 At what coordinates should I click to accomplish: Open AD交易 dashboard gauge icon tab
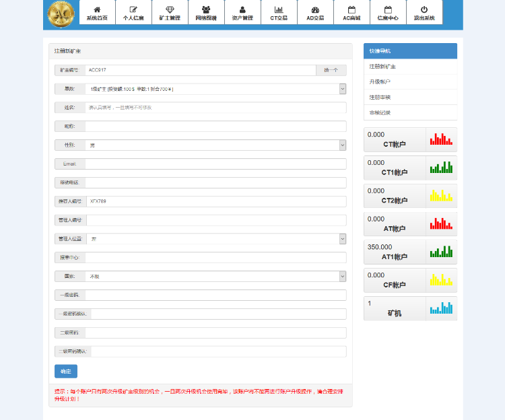click(x=315, y=13)
